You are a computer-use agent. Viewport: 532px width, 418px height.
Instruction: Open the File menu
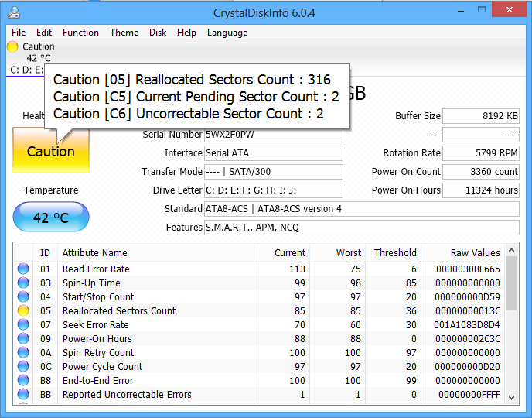click(19, 33)
